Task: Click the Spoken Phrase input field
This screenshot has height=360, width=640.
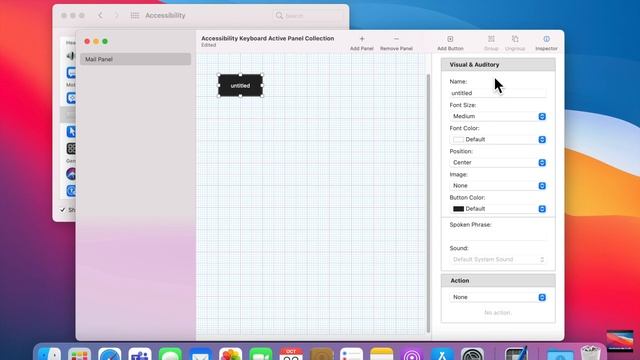Action: point(498,236)
